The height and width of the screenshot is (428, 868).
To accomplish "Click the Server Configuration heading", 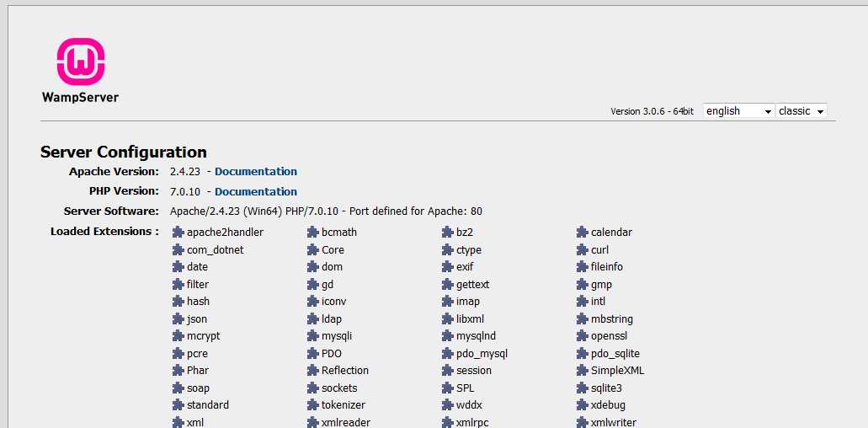I will 124,152.
